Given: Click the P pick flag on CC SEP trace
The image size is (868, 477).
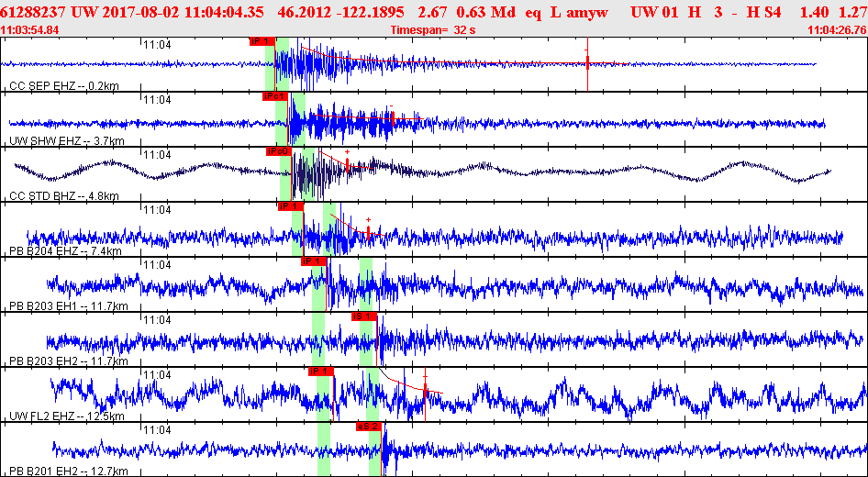Looking at the screenshot, I should [261, 41].
